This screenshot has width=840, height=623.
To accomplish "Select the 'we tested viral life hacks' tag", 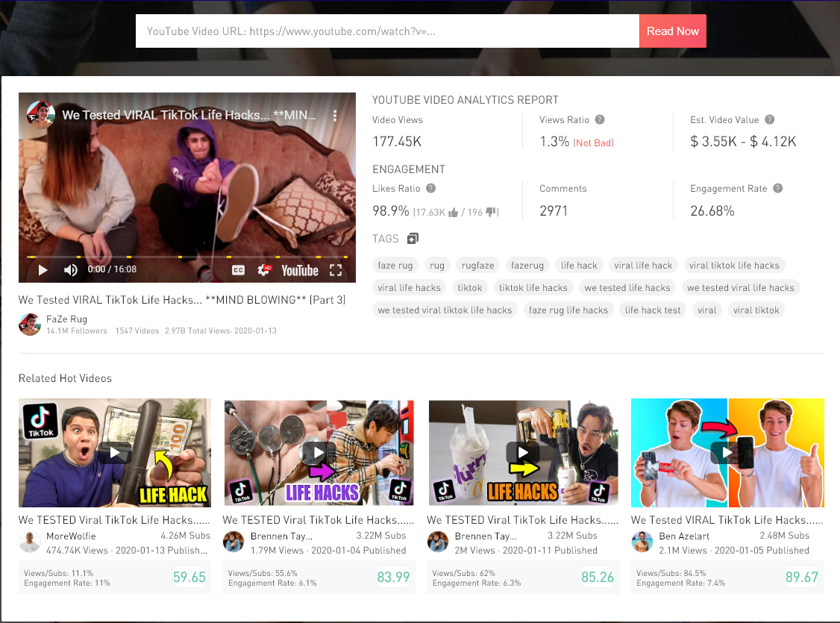I will 741,288.
